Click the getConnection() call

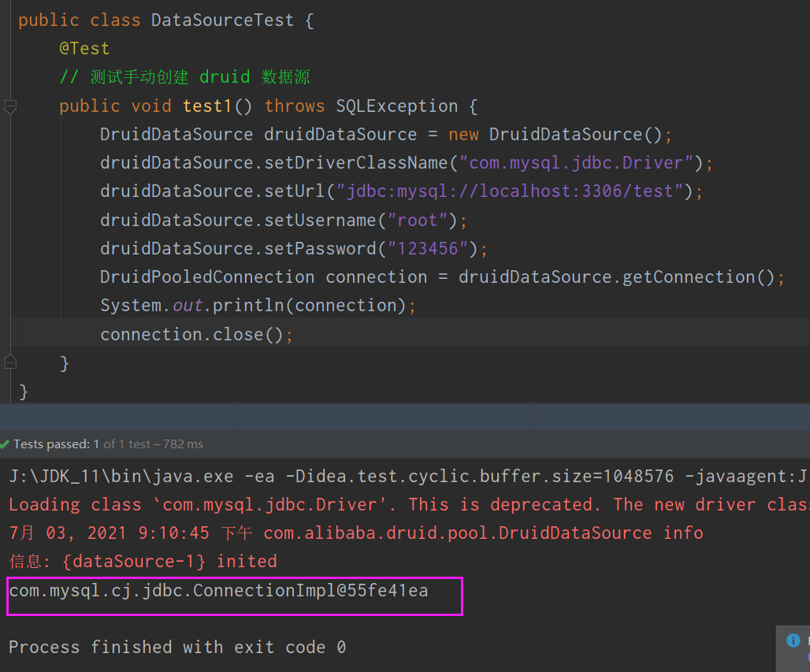click(698, 277)
